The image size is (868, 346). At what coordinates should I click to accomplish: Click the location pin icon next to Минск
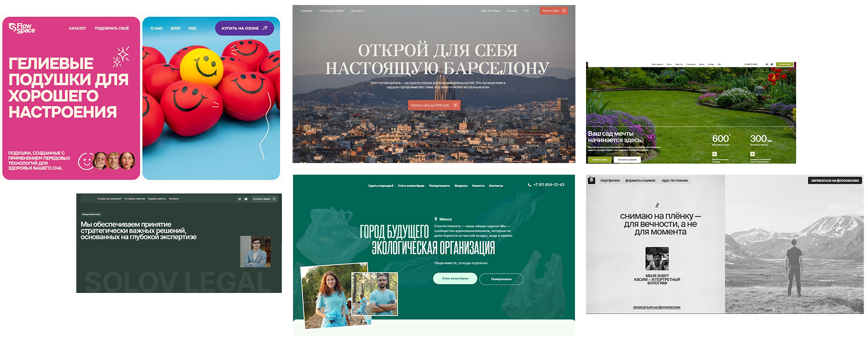[x=436, y=219]
